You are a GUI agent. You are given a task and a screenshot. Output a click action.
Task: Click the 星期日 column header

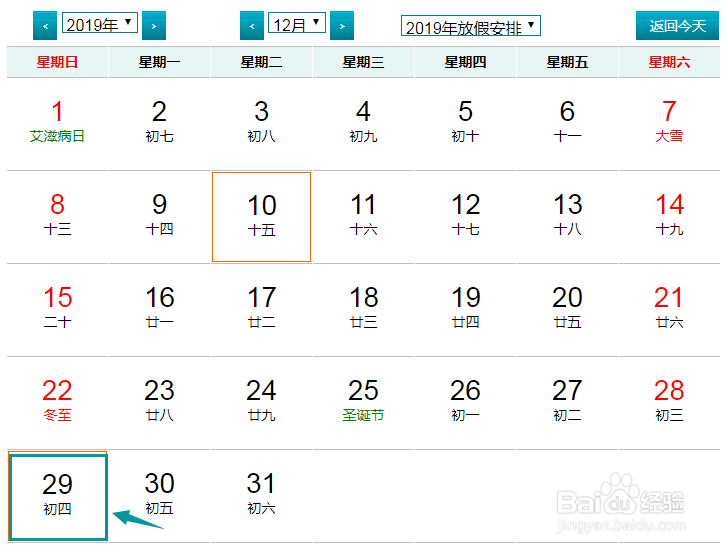click(x=57, y=62)
